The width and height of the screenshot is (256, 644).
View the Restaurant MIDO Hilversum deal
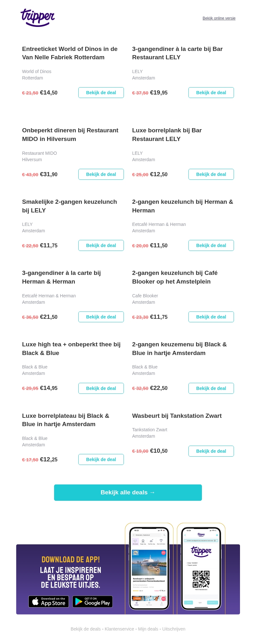[101, 174]
